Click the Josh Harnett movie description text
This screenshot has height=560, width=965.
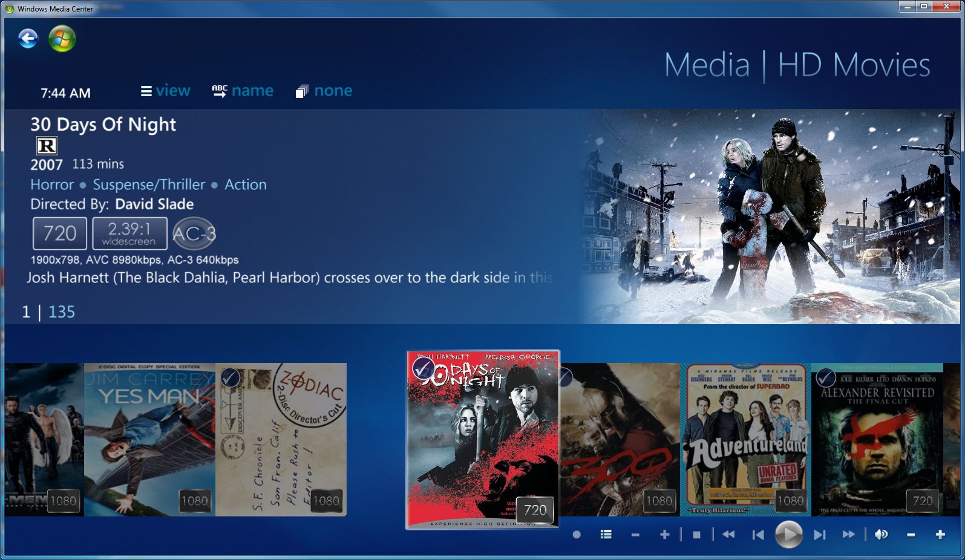coord(290,278)
